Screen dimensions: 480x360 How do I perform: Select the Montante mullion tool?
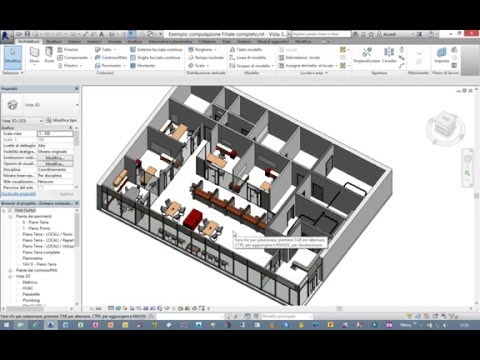[x=142, y=66]
